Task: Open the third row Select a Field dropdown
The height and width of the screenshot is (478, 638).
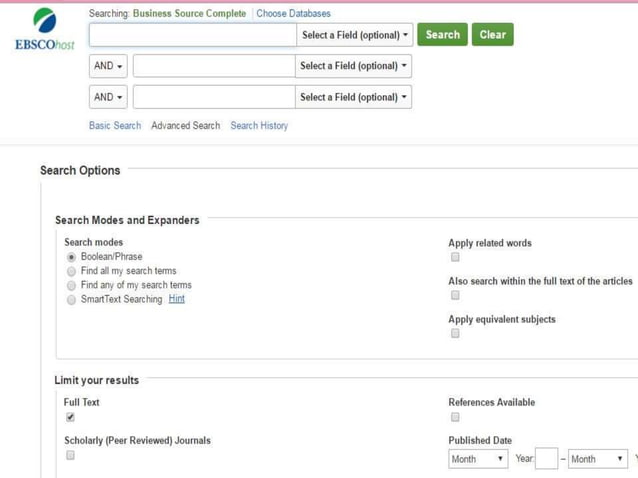Action: click(354, 97)
